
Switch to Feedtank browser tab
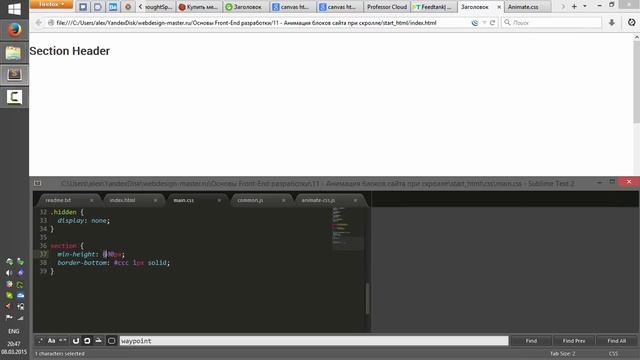(433, 7)
